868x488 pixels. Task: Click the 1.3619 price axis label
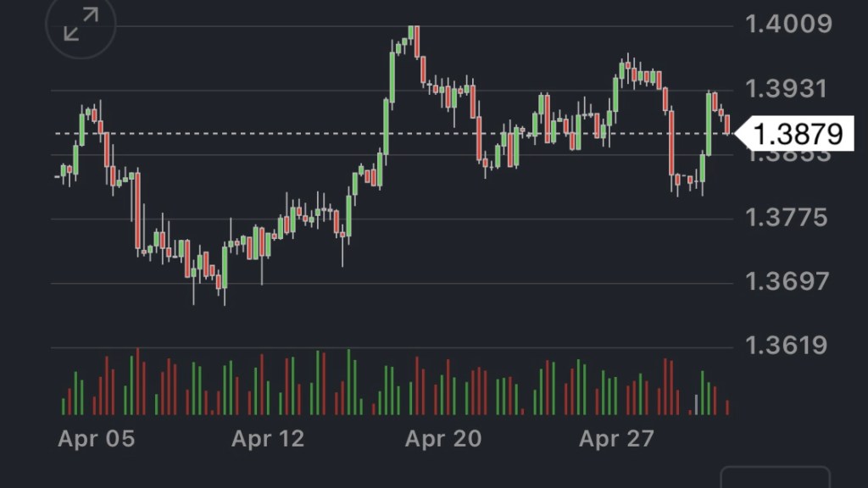pyautogui.click(x=788, y=346)
